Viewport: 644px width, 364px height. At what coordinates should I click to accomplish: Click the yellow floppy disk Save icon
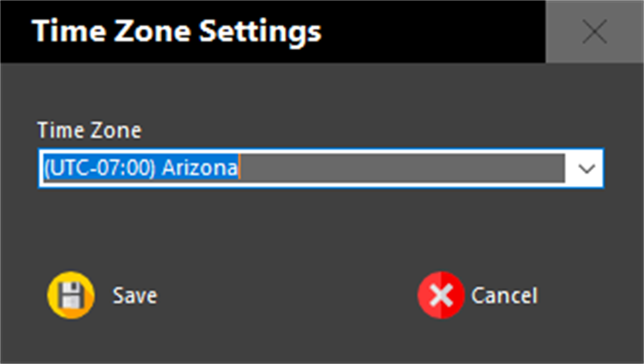point(70,295)
